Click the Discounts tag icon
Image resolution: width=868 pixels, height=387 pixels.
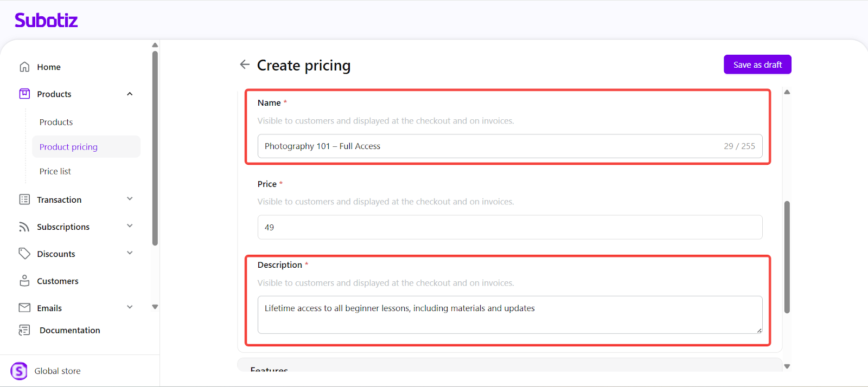coord(24,254)
